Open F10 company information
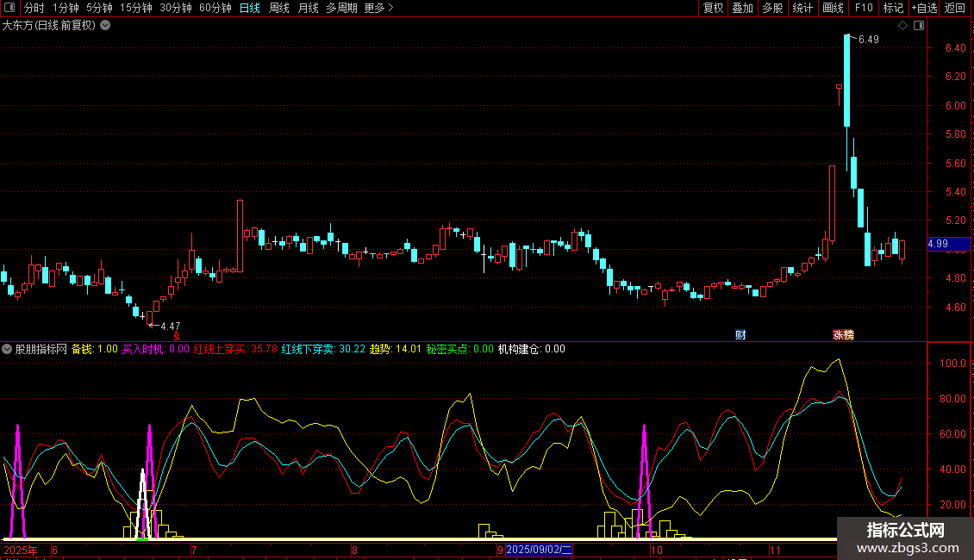Viewport: 974px width, 560px height. tap(864, 8)
